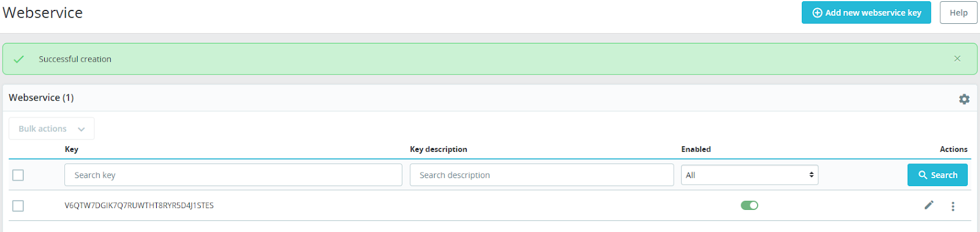Sort by Key description column header

(439, 149)
